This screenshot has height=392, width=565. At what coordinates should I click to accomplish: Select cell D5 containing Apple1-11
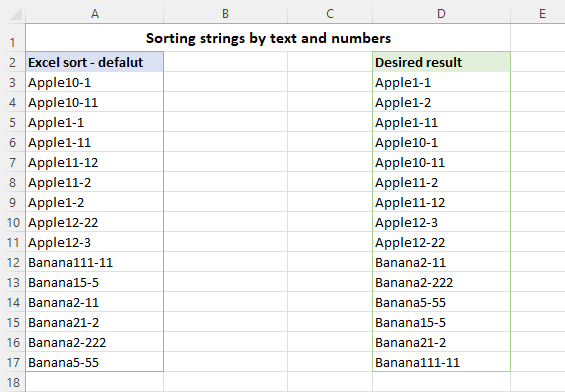(441, 122)
